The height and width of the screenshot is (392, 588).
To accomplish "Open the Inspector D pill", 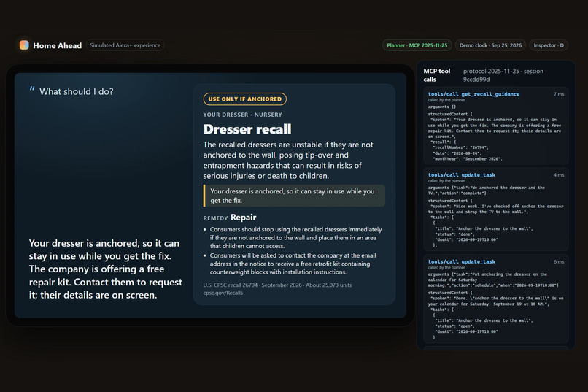I will tap(549, 45).
